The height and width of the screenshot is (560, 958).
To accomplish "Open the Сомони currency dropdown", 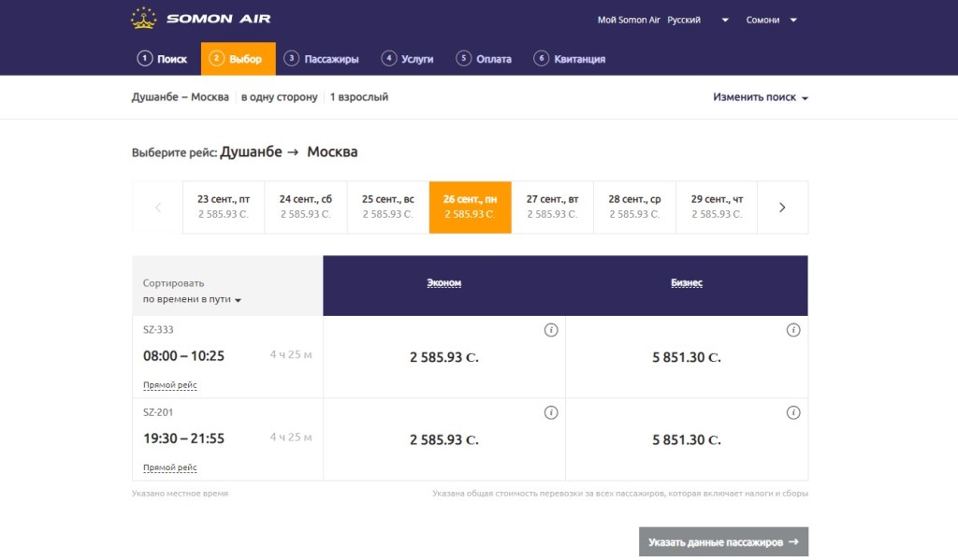I will (x=771, y=20).
